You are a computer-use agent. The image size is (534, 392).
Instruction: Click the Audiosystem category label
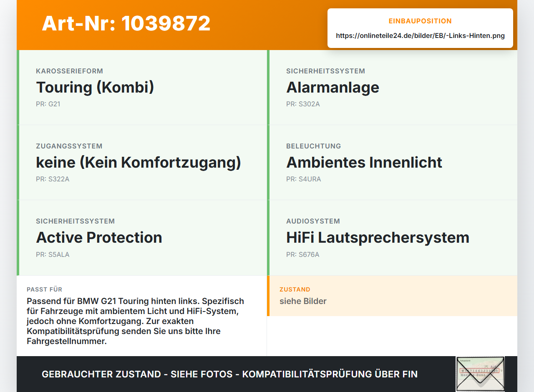[x=313, y=221]
